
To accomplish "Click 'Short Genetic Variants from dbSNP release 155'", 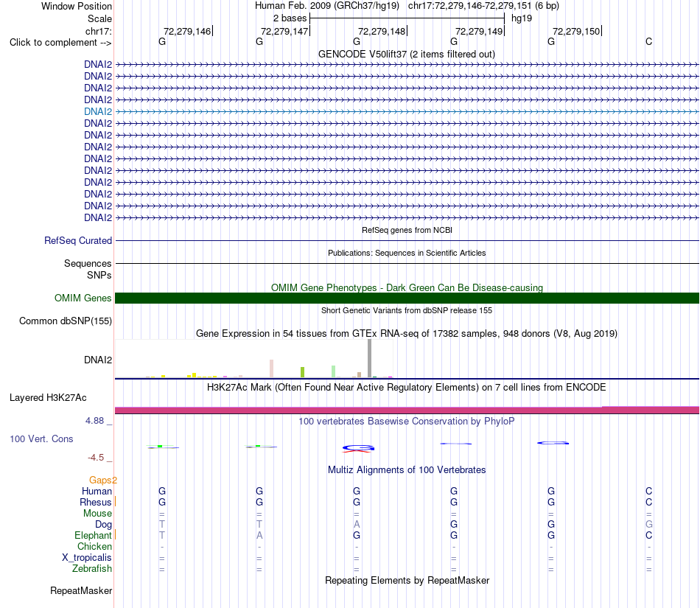I will click(x=407, y=311).
